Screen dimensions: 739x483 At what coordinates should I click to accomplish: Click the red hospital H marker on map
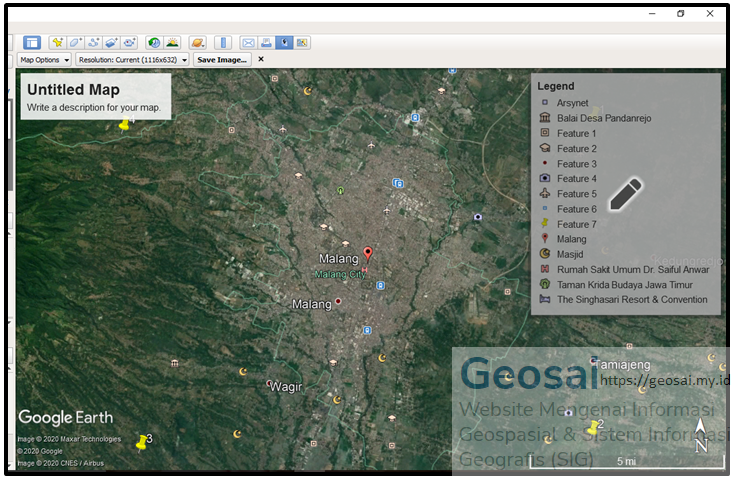click(364, 270)
